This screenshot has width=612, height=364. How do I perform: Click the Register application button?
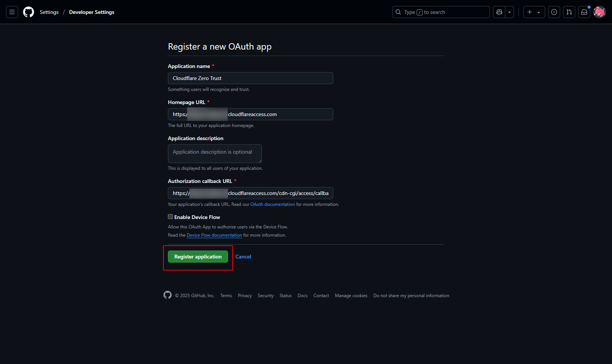pos(198,257)
